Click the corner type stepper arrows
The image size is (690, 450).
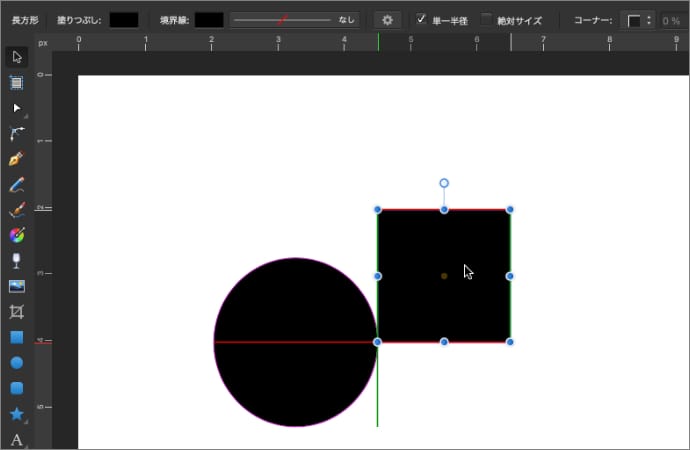click(649, 20)
